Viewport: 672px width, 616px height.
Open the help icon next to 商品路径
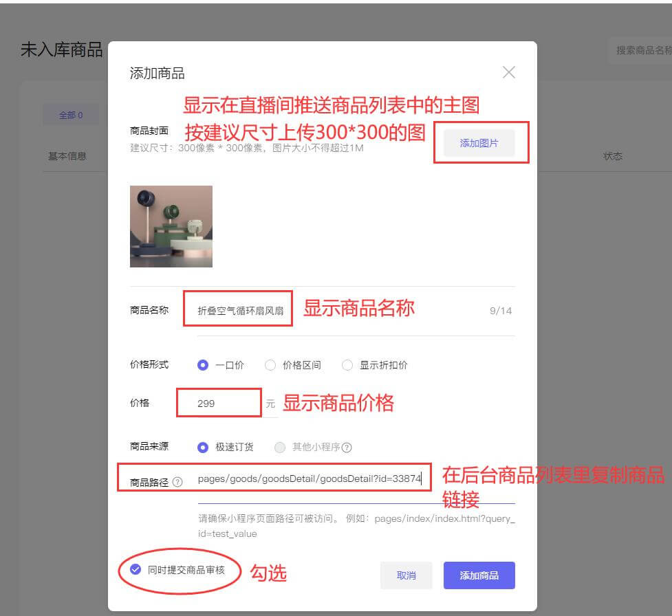click(177, 483)
